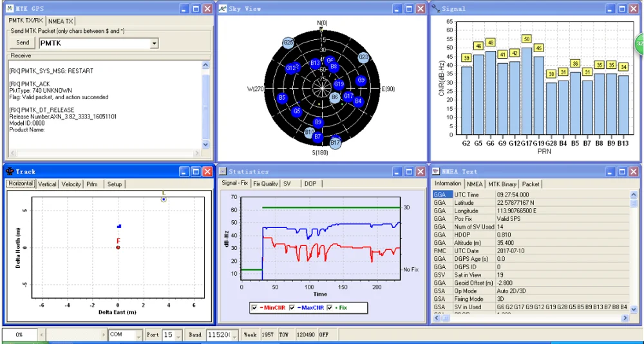The height and width of the screenshot is (344, 644).
Task: Open the NMEA tab in NMEA Text
Action: click(x=475, y=184)
